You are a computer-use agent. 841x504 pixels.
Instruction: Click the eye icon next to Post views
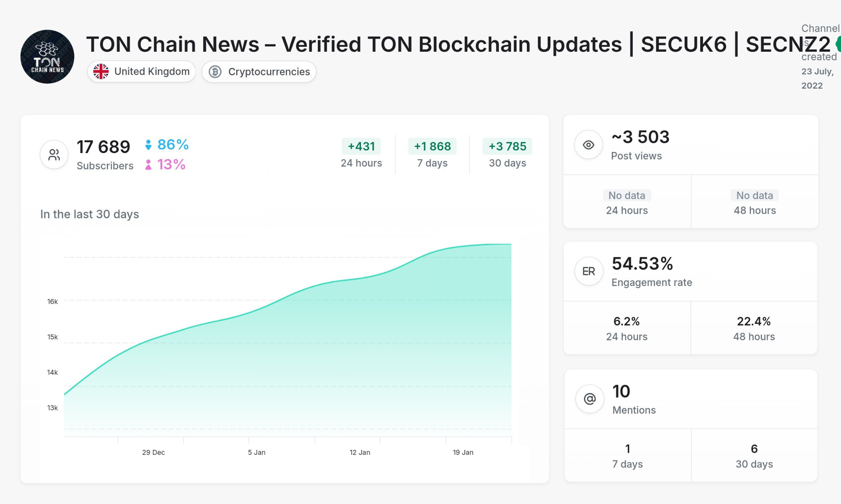pyautogui.click(x=588, y=144)
